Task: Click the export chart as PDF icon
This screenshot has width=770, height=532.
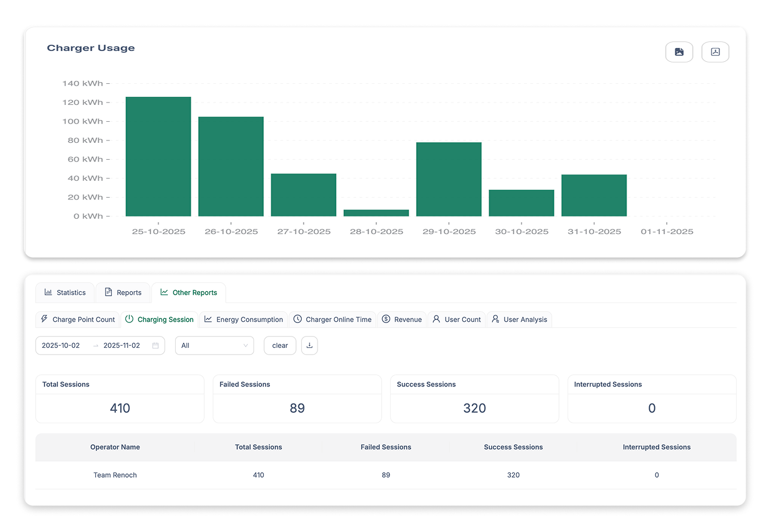Action: tap(715, 52)
